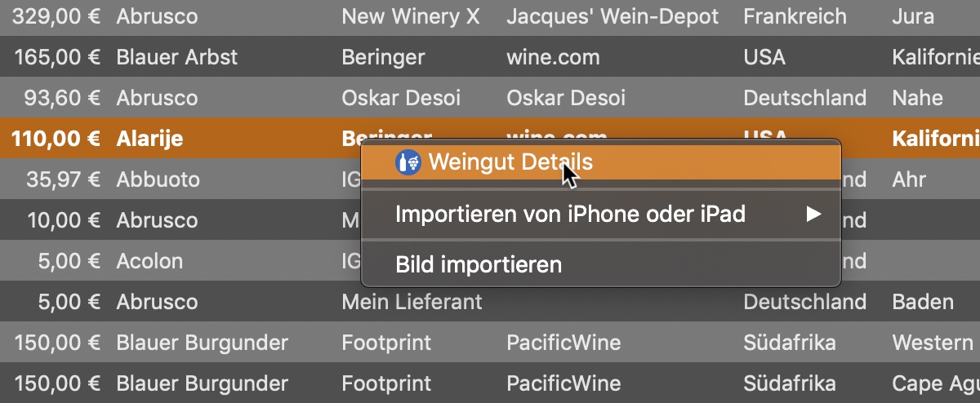The image size is (980, 403).
Task: Click the highlighted Alarije row
Action: click(x=490, y=139)
